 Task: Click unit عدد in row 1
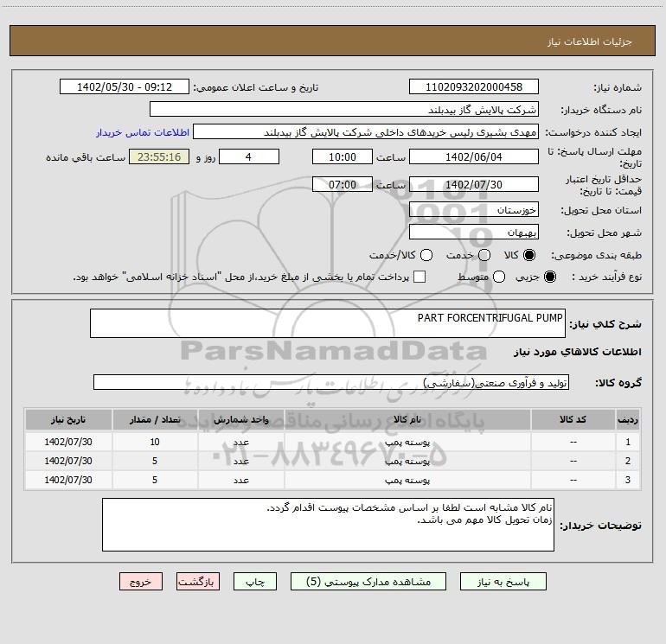(x=240, y=442)
